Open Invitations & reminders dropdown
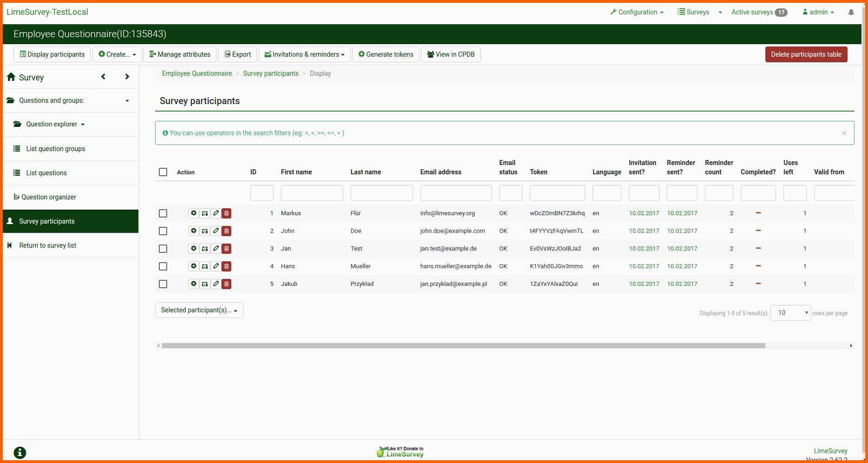868x463 pixels. point(304,54)
